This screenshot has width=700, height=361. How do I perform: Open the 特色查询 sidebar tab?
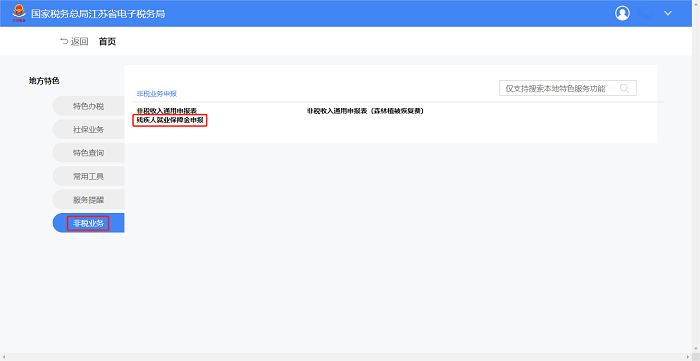(x=88, y=153)
